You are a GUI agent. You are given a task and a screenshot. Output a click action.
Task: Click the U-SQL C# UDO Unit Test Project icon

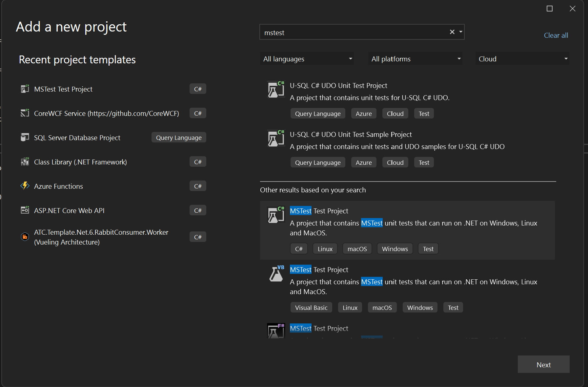(x=276, y=90)
